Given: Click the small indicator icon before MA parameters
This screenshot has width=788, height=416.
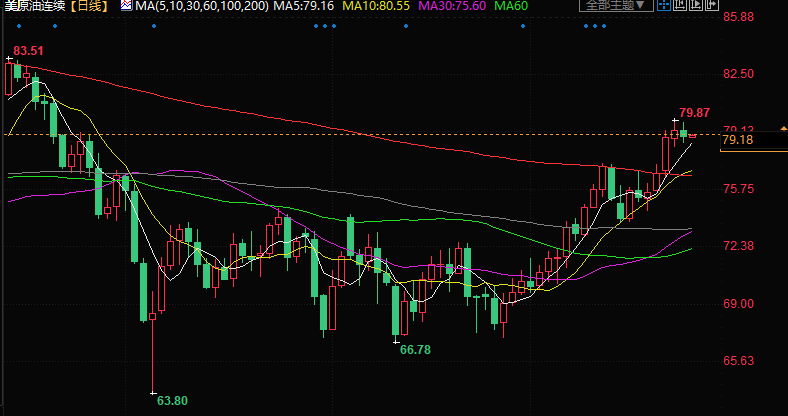Looking at the screenshot, I should (126, 7).
